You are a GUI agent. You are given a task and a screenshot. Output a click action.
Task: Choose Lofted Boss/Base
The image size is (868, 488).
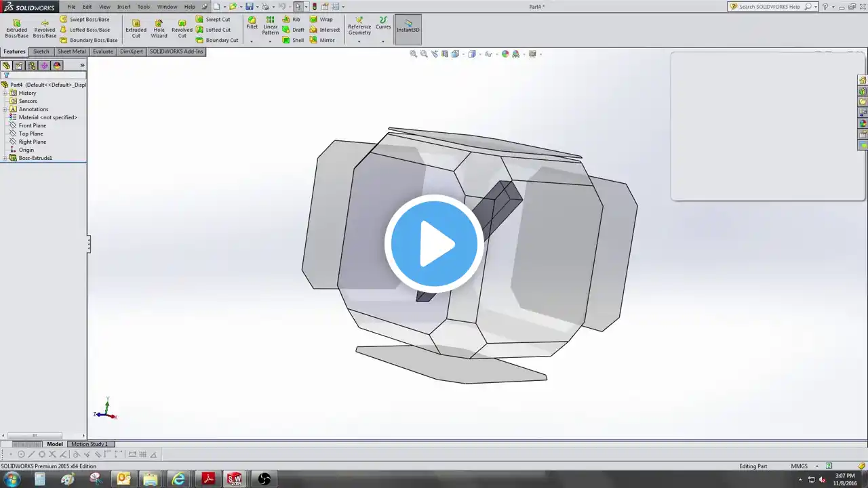85,30
